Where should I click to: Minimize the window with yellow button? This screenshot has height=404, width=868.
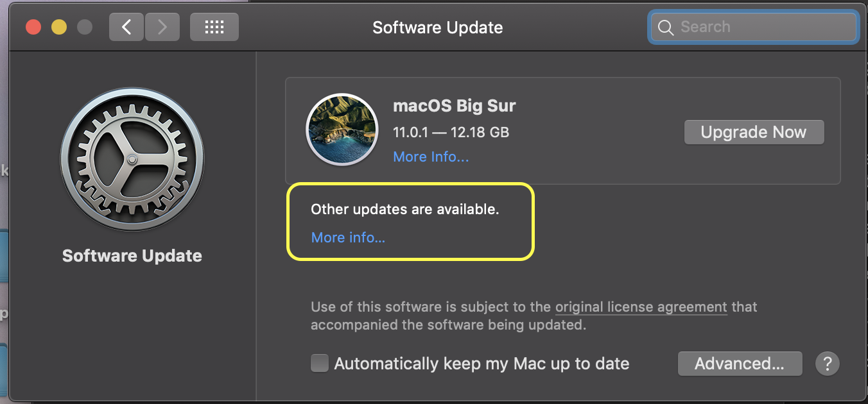click(59, 27)
